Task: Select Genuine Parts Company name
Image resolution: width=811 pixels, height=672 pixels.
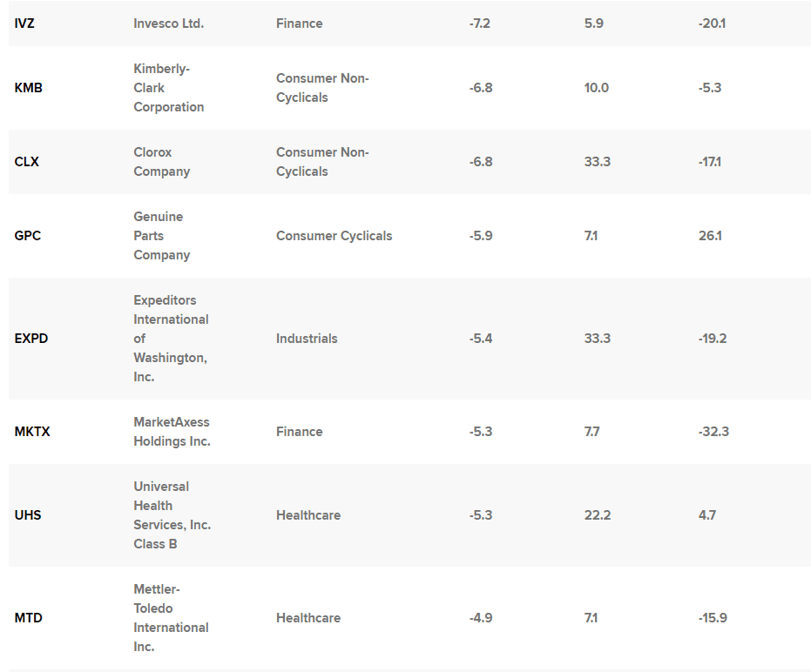Action: click(x=161, y=236)
